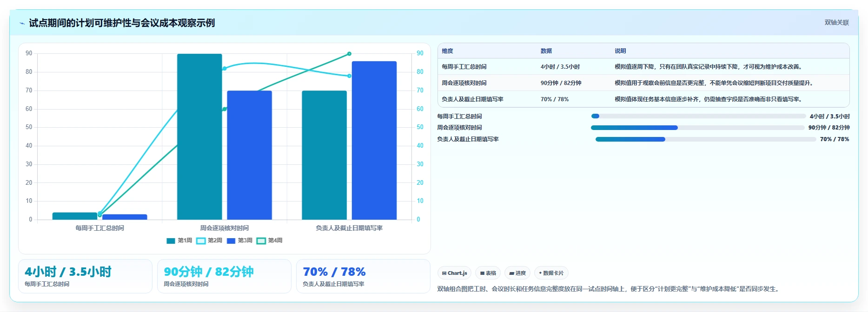Viewport: 868px width, 312px height.
Task: Click the 负责人及截止日期填写率 x-axis label
Action: (x=349, y=228)
